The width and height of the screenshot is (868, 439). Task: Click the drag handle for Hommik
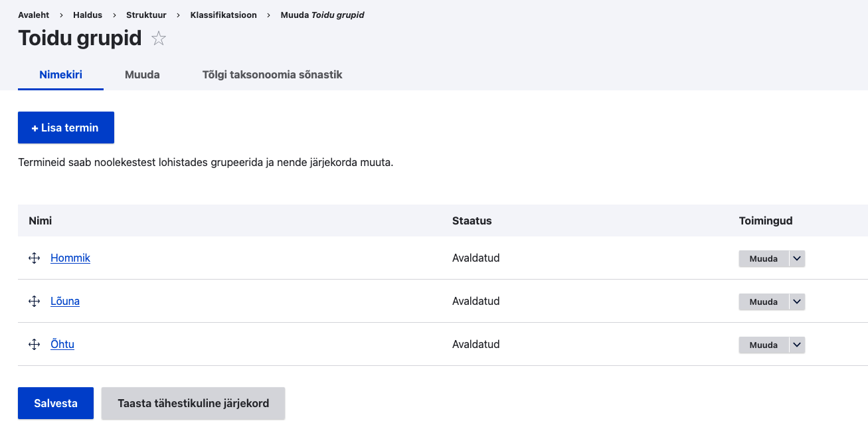point(35,258)
